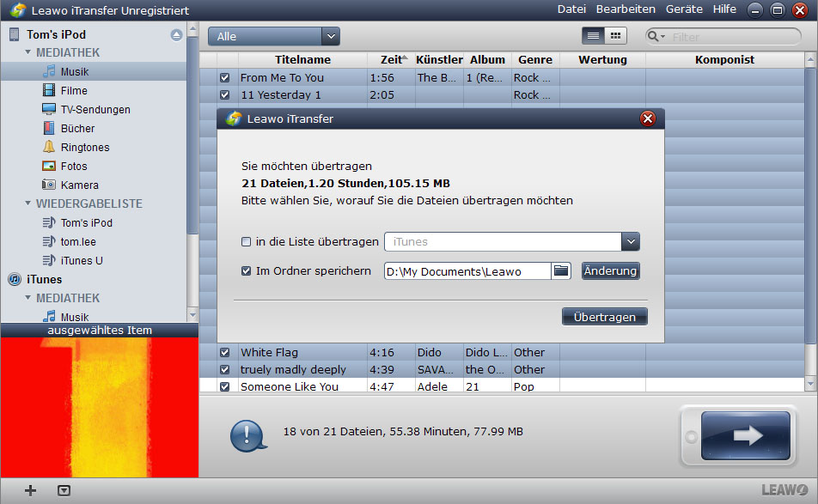Click the plus icon at bottom left

tap(31, 490)
